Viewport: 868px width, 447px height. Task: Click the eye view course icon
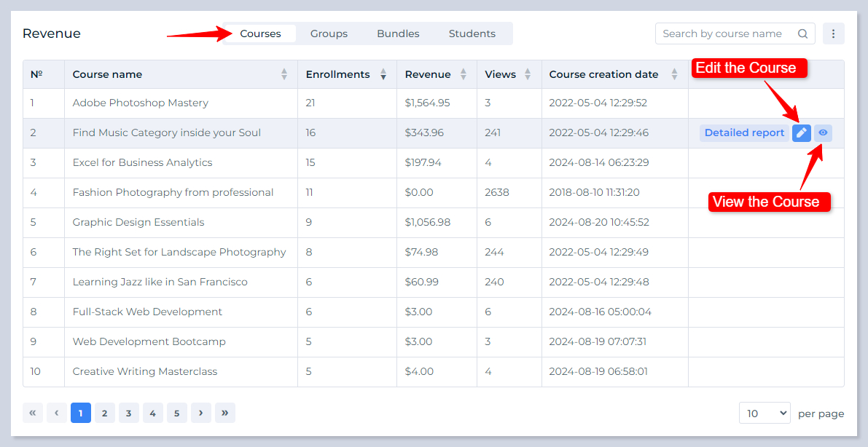pyautogui.click(x=823, y=133)
